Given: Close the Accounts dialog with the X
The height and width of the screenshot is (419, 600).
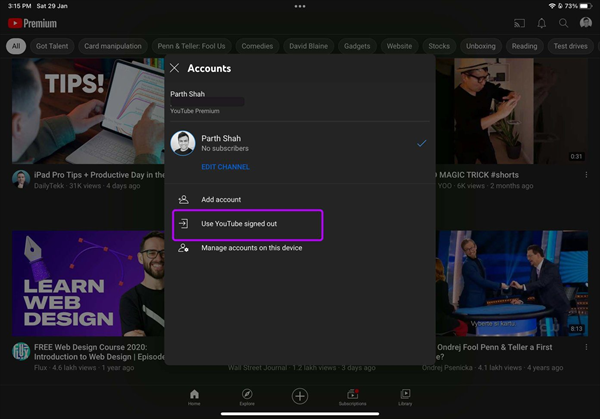Looking at the screenshot, I should 175,69.
